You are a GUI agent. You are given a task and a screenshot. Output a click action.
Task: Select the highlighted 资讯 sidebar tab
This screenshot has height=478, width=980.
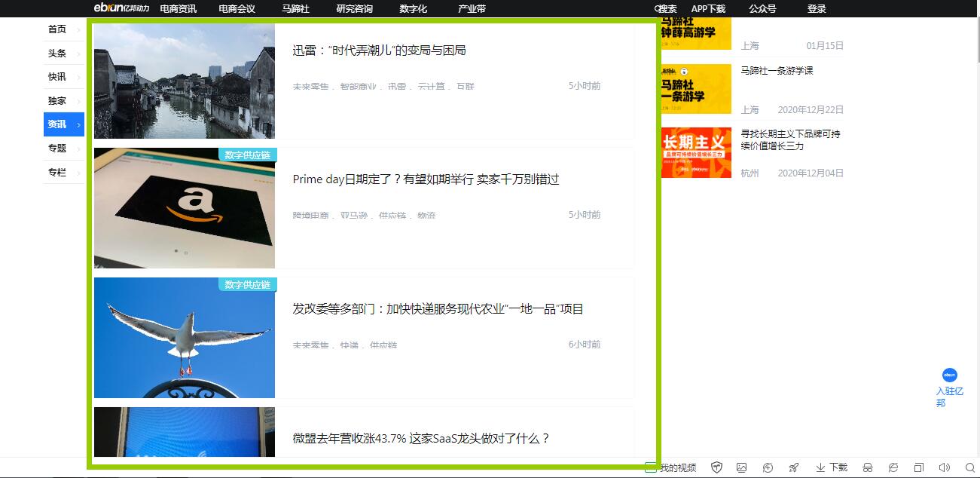pos(63,124)
